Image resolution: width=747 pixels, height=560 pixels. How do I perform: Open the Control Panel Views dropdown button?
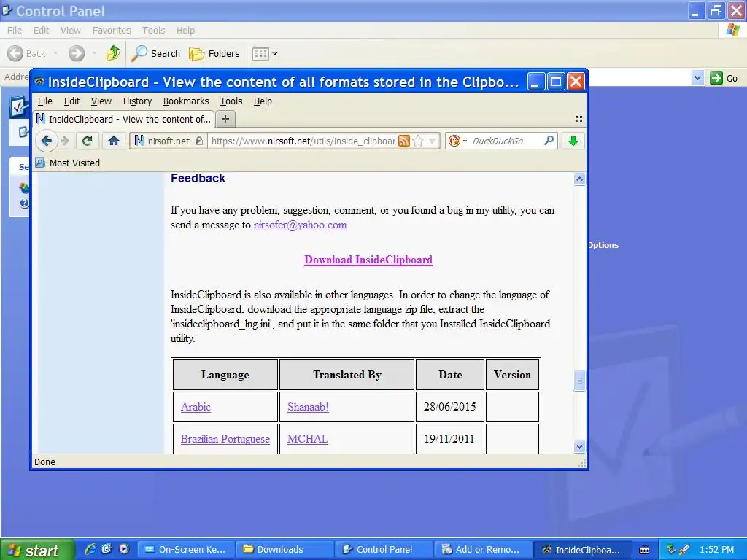[264, 53]
